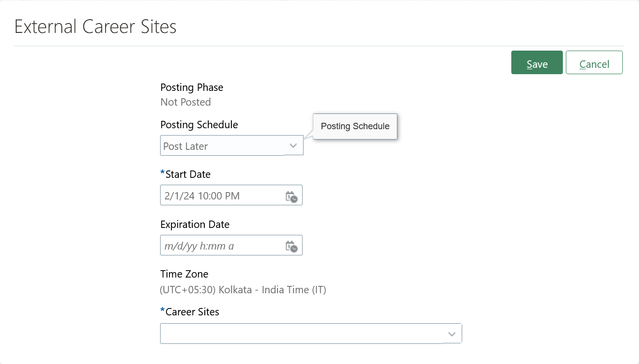The width and height of the screenshot is (639, 364).
Task: Click the Time Zone label
Action: click(185, 274)
